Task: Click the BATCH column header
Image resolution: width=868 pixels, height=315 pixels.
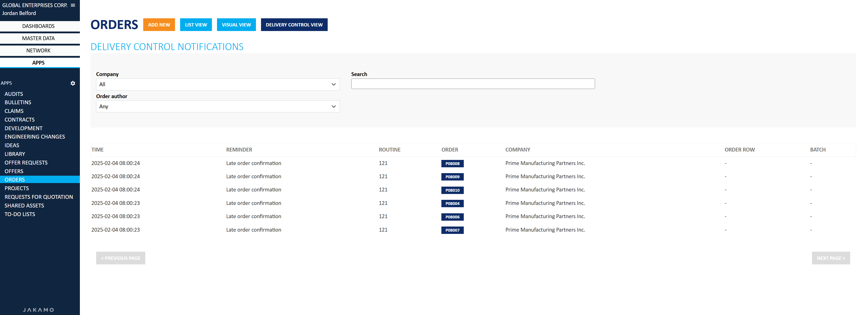Action: pos(817,149)
